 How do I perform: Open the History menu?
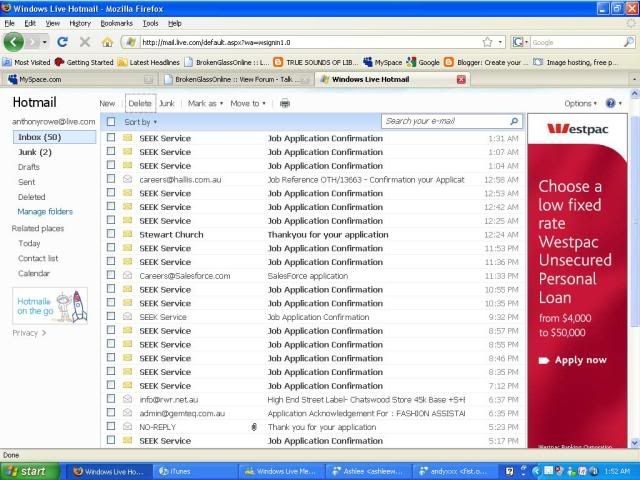click(x=80, y=23)
